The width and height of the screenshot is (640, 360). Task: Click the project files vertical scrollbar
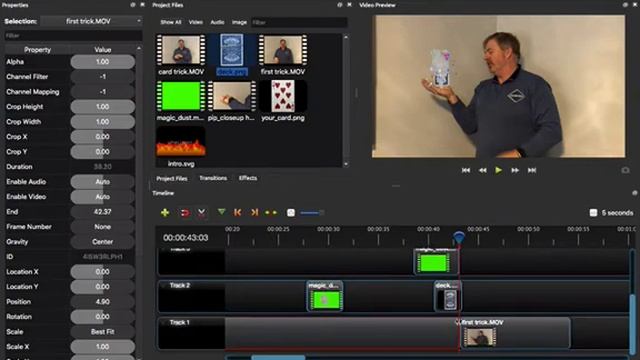pyautogui.click(x=346, y=100)
